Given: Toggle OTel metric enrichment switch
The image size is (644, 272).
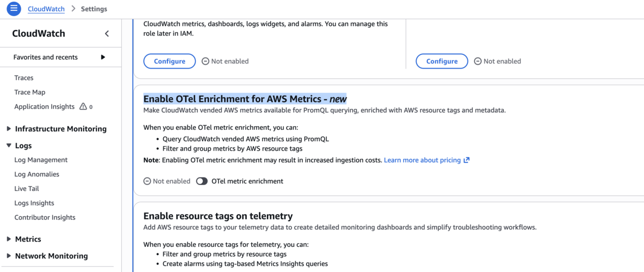Looking at the screenshot, I should click(202, 181).
